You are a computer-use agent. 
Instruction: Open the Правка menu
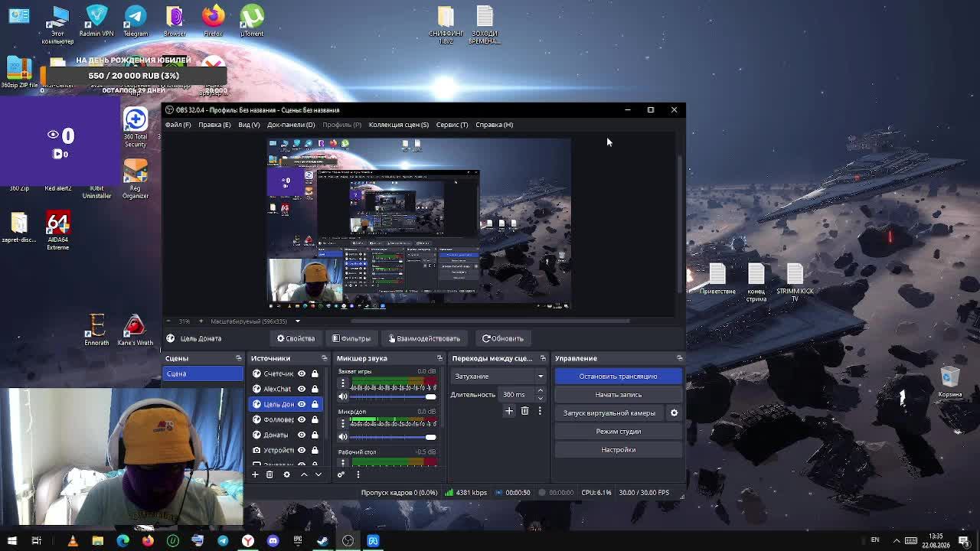click(x=214, y=125)
